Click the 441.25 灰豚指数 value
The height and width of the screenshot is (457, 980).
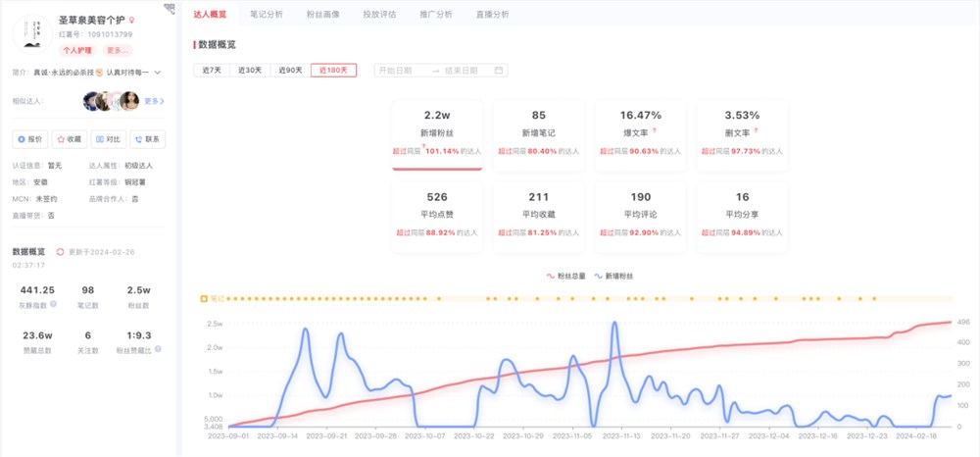point(37,290)
